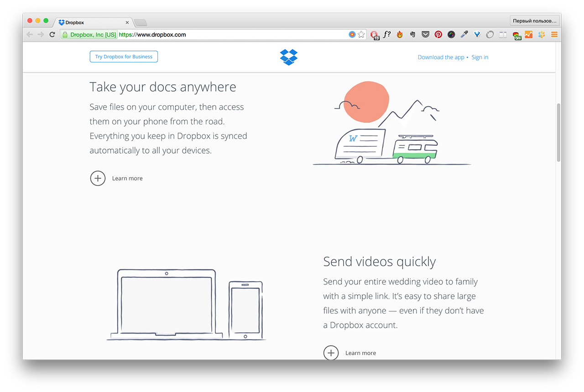The image size is (584, 392).
Task: Click the Evernote elephant extension icon
Action: [x=412, y=34]
